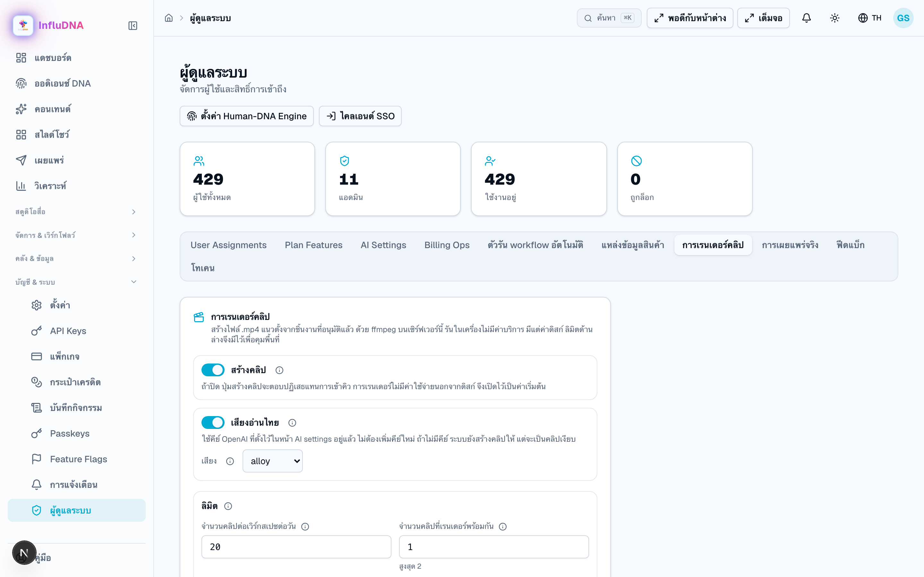Collapse the บัญชี & ระบบ sidebar section

[x=76, y=282]
